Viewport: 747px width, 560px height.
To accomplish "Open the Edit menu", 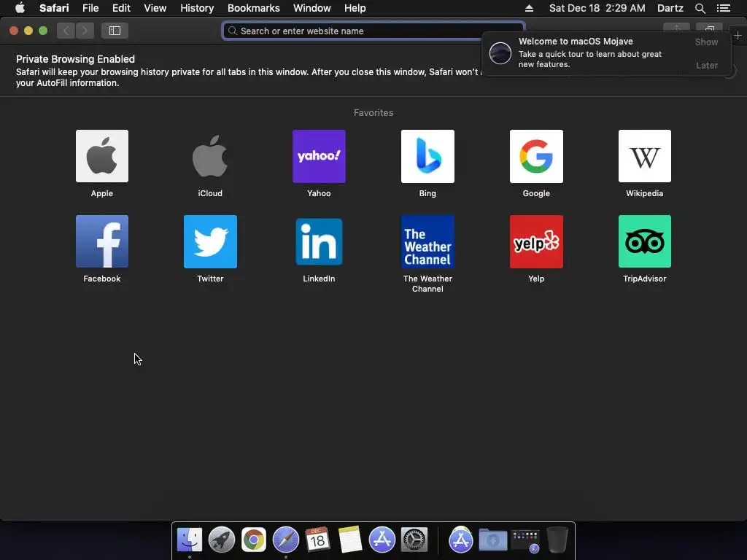I will tap(121, 8).
